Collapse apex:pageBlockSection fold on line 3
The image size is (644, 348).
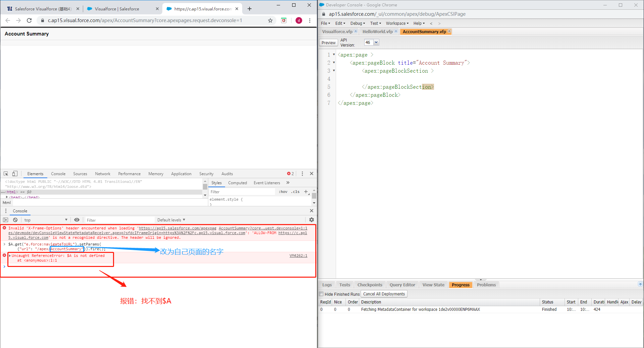pyautogui.click(x=334, y=71)
